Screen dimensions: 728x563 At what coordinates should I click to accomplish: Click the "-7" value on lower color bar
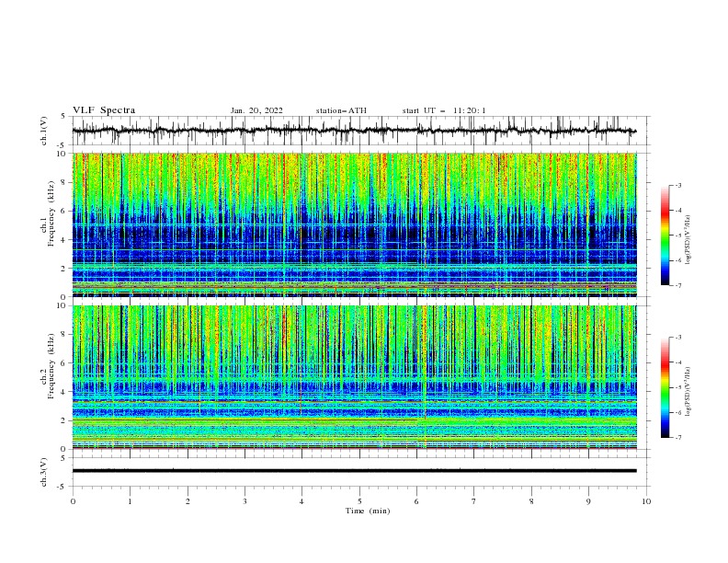(677, 437)
